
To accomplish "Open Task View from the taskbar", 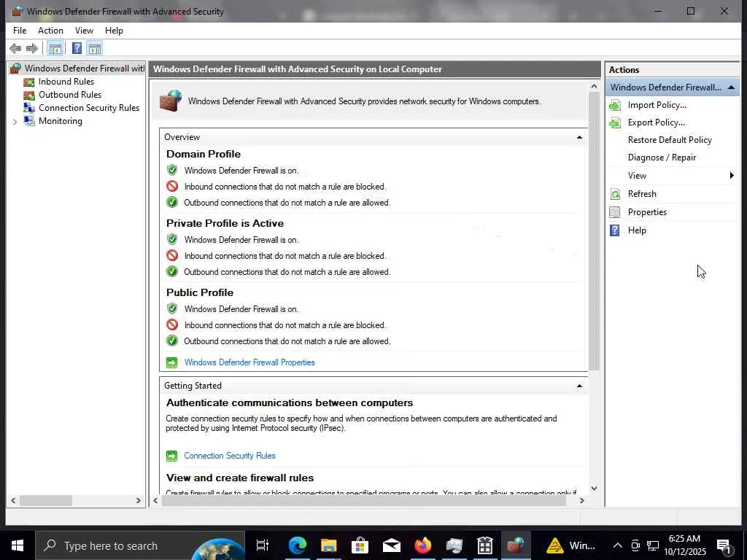I will (x=262, y=545).
